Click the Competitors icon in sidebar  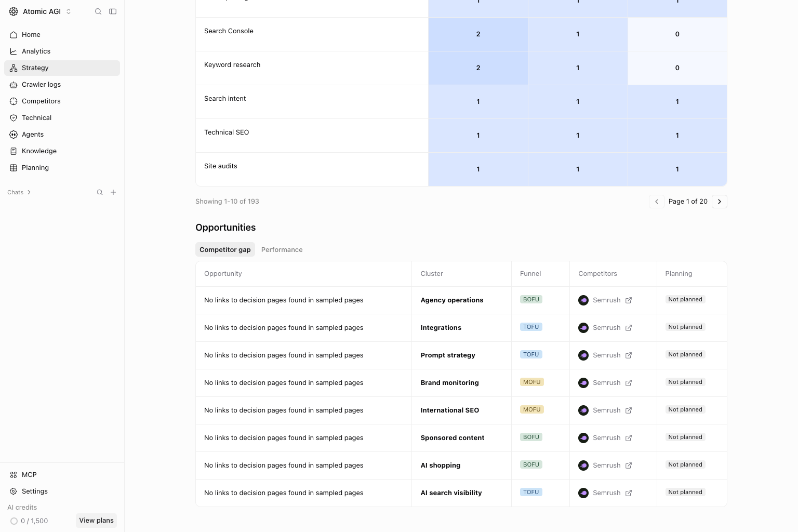pos(14,101)
